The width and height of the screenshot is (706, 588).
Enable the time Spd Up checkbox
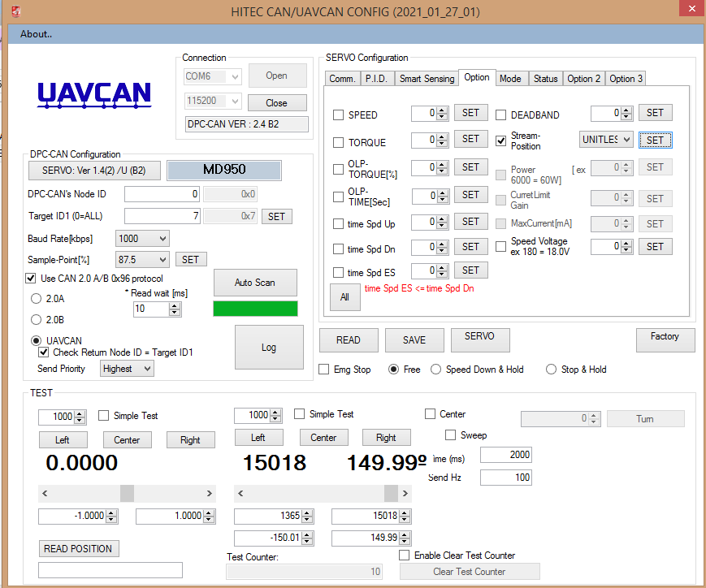click(338, 224)
